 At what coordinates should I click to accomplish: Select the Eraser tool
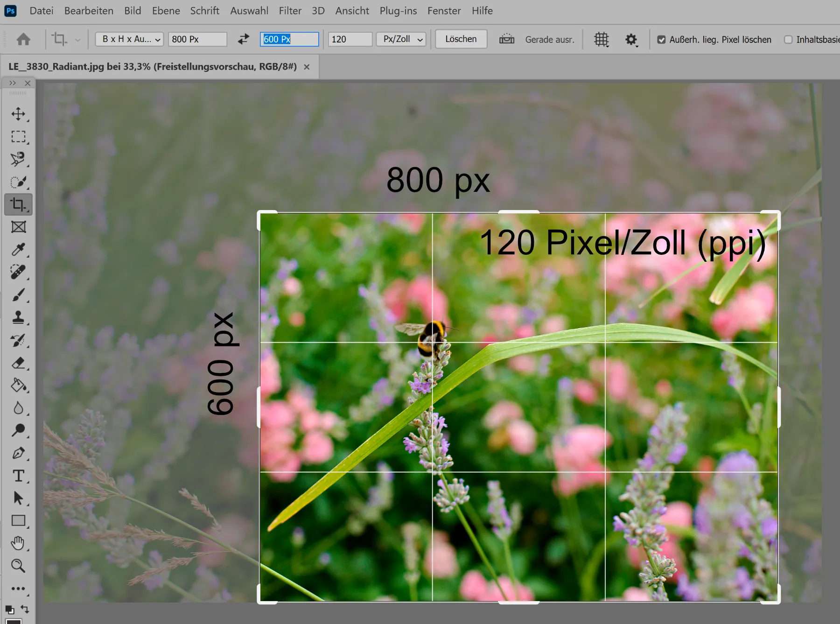18,363
